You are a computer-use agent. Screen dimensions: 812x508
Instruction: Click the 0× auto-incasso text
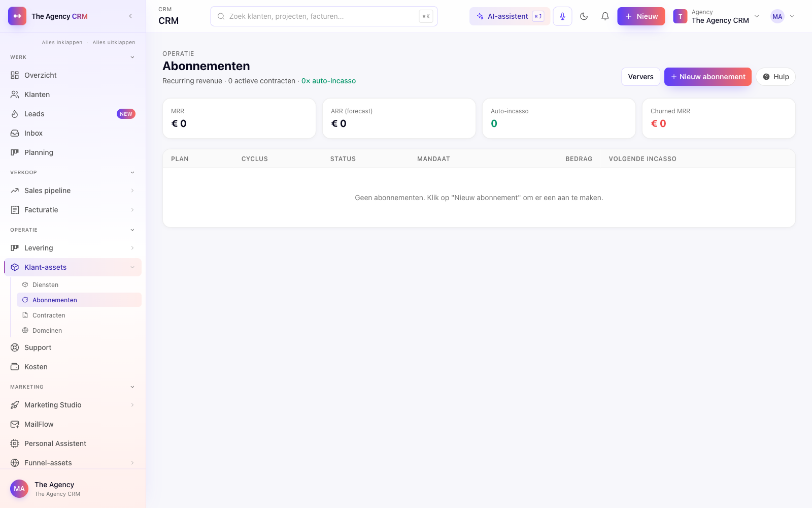(x=328, y=81)
